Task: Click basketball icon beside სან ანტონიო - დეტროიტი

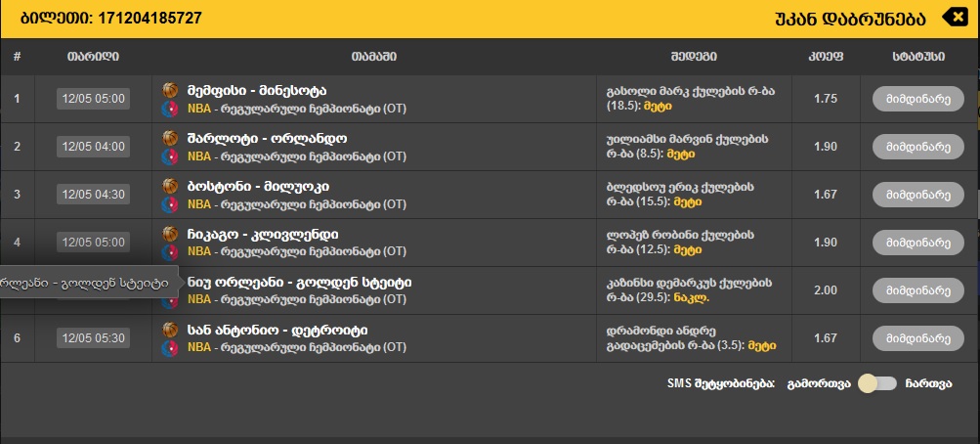Action: [170, 330]
